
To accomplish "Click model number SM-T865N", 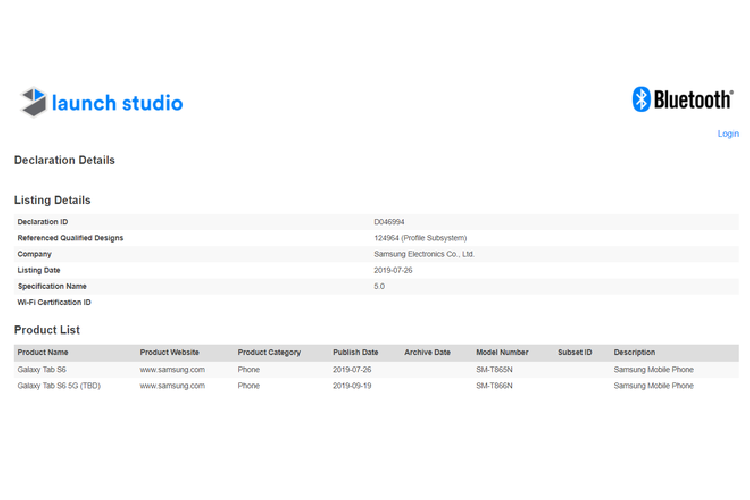I will pyautogui.click(x=494, y=370).
